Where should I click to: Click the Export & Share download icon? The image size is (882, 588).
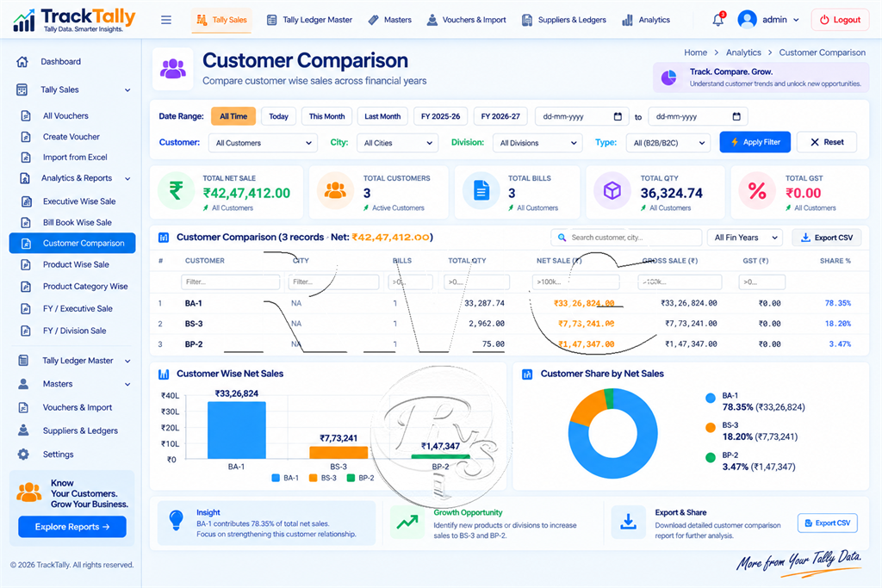(x=628, y=523)
